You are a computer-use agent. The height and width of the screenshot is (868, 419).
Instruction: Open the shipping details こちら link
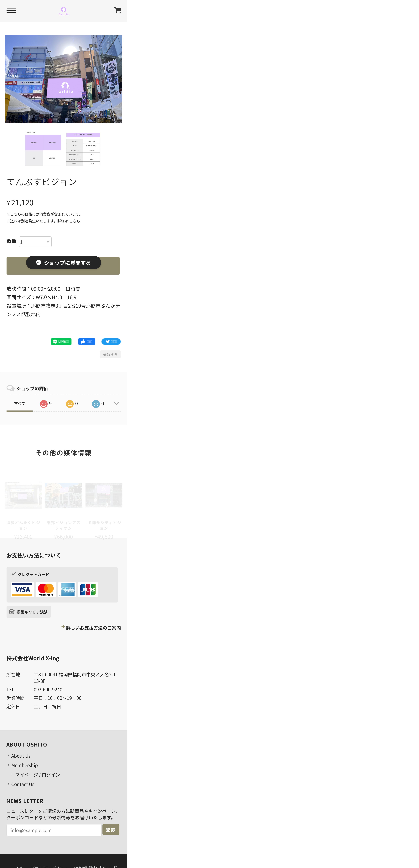(74, 221)
